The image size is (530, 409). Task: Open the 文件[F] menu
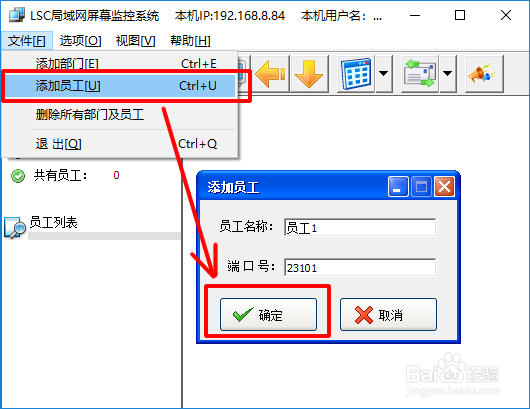[x=27, y=41]
